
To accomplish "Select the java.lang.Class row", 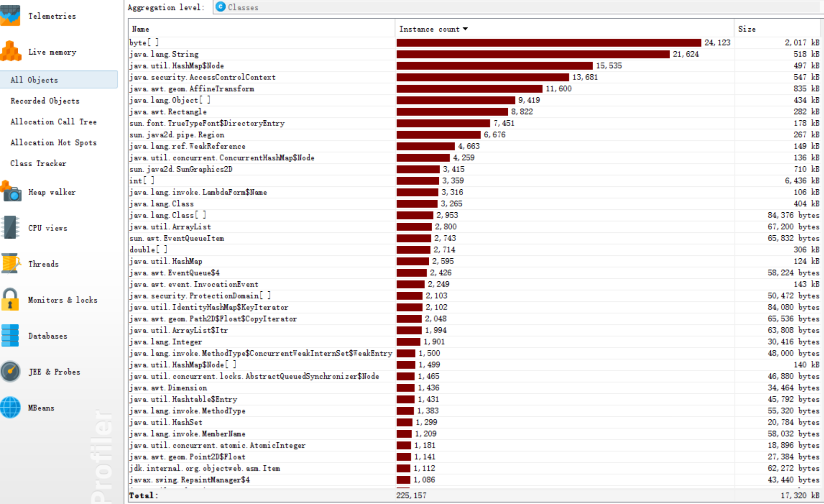I will point(475,204).
